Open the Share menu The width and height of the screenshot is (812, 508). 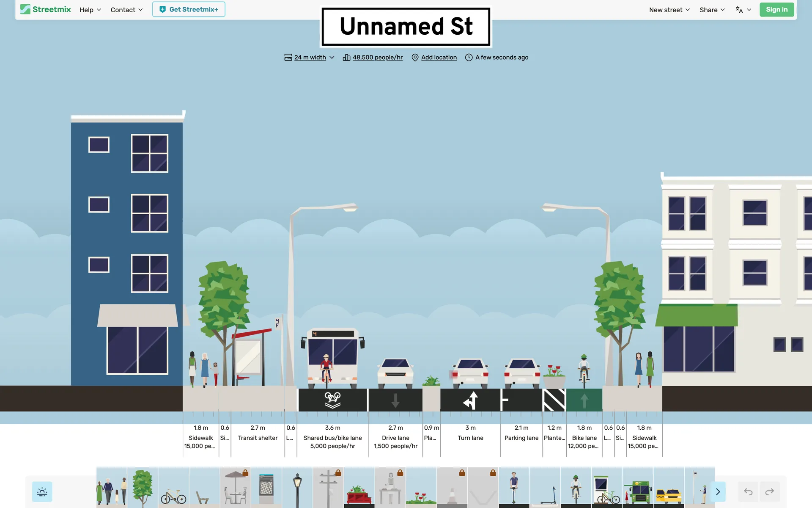712,10
